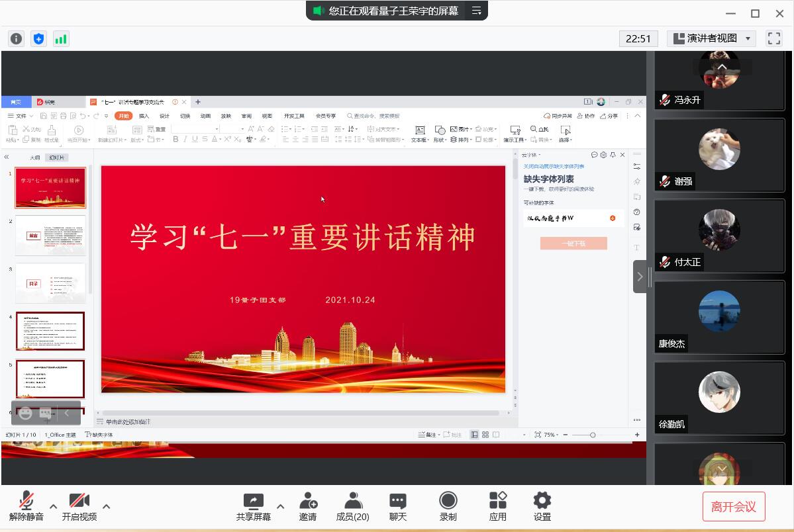This screenshot has width=794, height=532.
Task: Check the green network signal icon
Action: point(61,38)
